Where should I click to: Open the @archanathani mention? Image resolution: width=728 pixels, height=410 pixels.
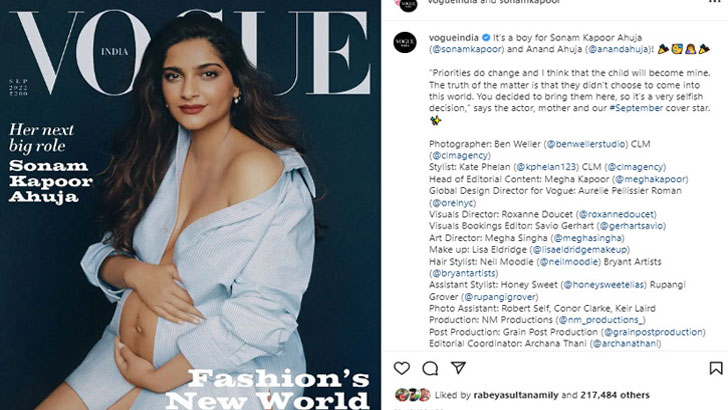pos(625,344)
